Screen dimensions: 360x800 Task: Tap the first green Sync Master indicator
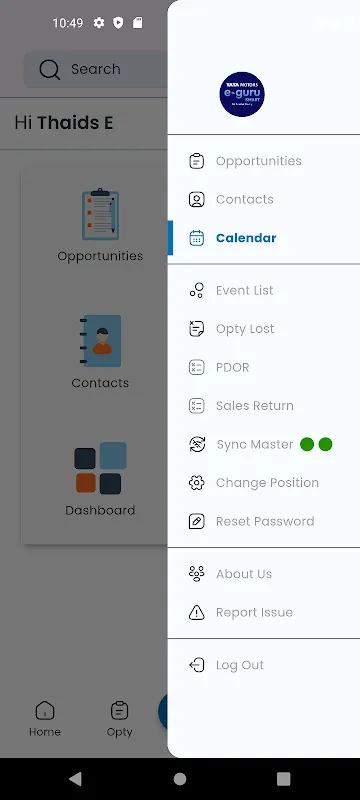(x=307, y=444)
